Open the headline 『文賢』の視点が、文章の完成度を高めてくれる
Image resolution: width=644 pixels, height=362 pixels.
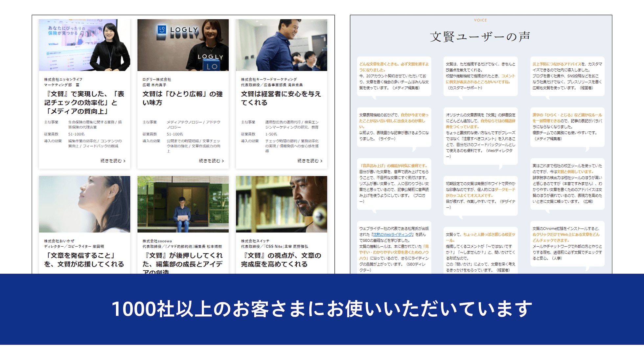281,260
